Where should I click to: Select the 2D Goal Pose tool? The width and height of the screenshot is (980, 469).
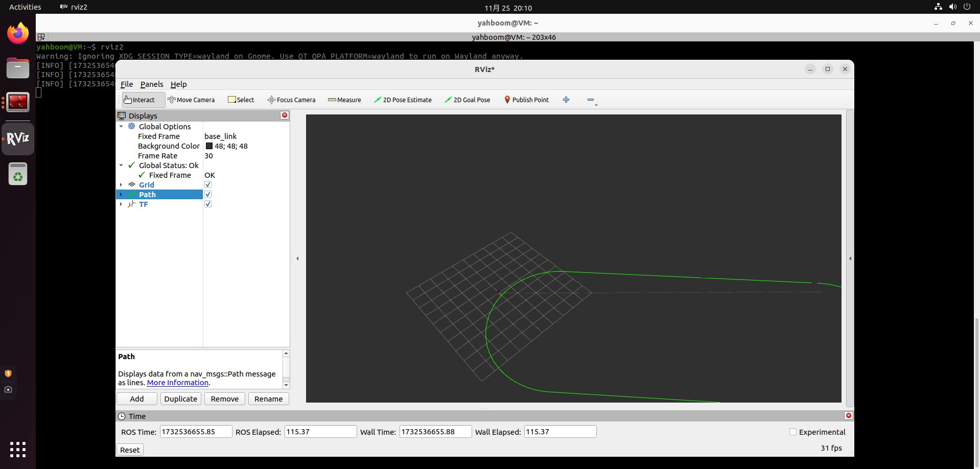point(467,100)
